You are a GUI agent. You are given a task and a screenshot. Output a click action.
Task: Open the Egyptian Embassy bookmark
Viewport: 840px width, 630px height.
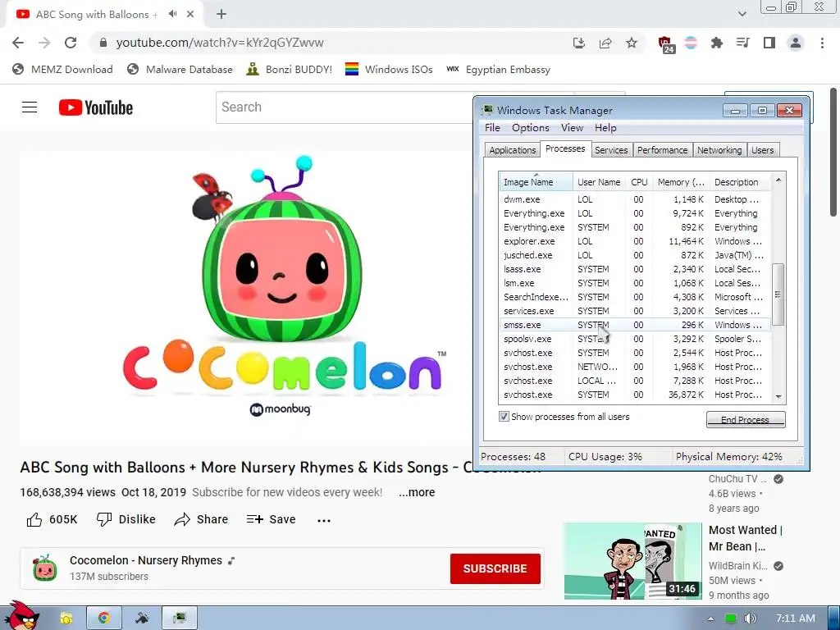pyautogui.click(x=498, y=69)
